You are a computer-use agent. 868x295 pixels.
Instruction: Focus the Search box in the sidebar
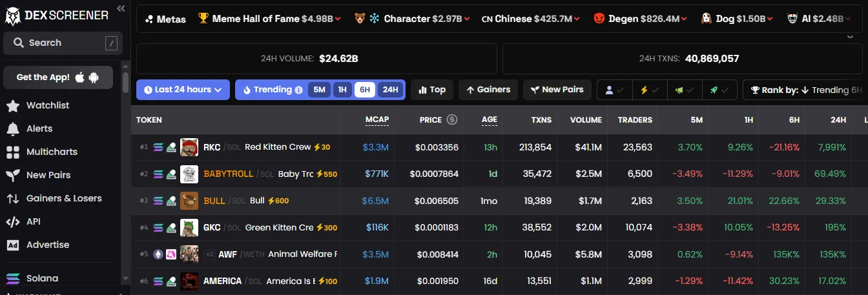pos(63,43)
